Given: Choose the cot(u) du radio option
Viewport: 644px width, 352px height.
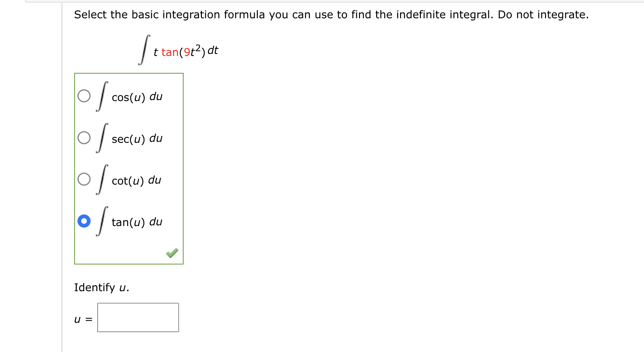Looking at the screenshot, I should (x=84, y=179).
